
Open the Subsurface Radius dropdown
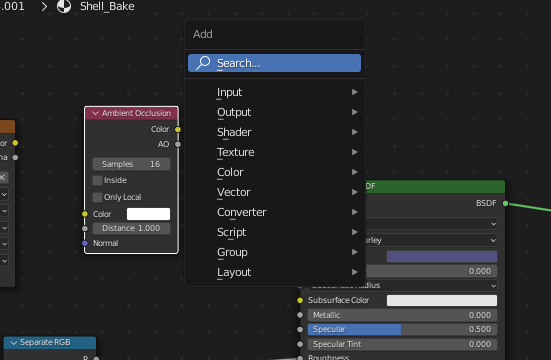click(x=402, y=285)
